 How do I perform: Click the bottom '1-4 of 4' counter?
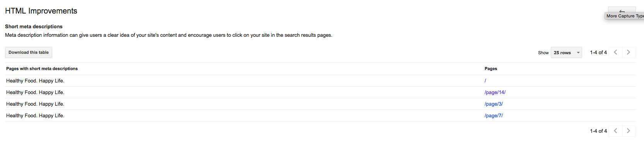[598, 131]
